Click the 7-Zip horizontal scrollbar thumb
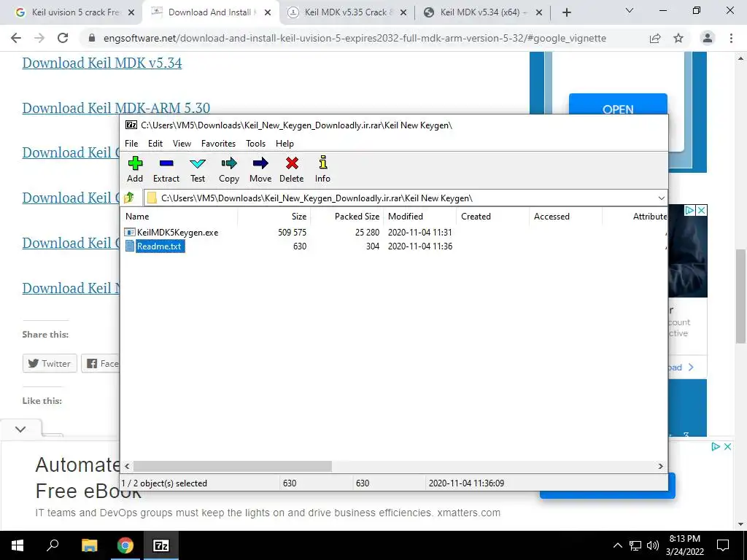 click(233, 466)
